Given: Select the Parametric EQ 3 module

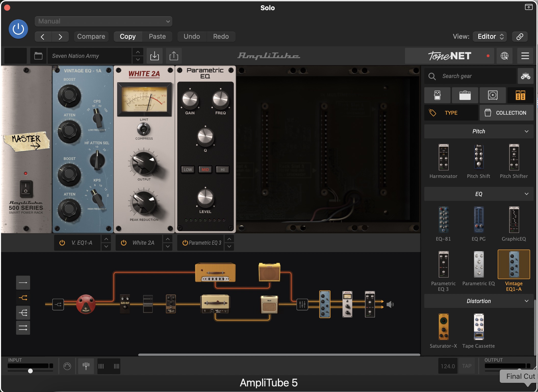Looking at the screenshot, I should 443,271.
